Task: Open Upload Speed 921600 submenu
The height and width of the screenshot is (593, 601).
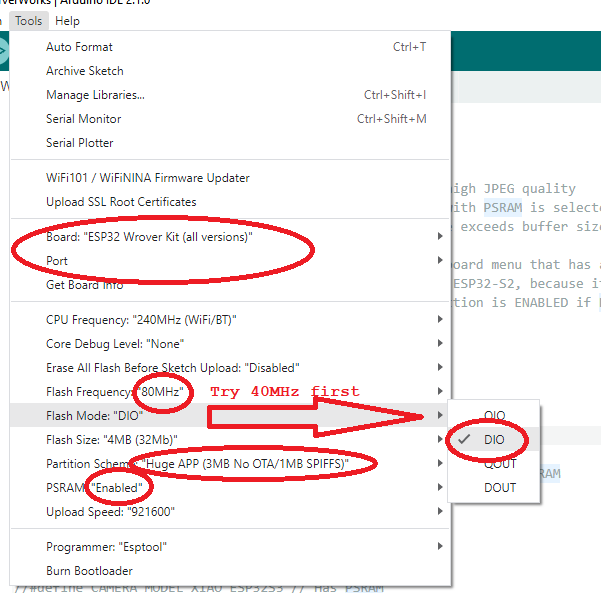Action: tap(230, 512)
